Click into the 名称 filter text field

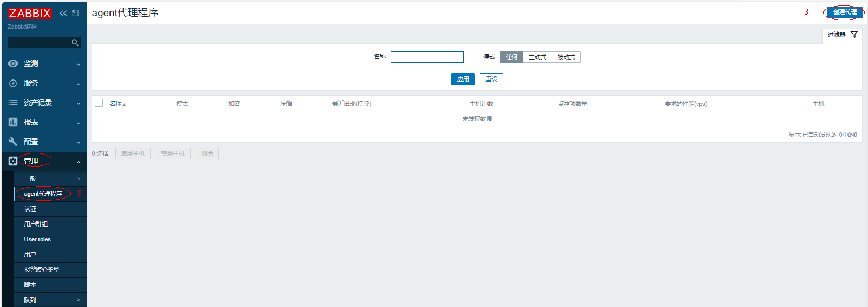[x=427, y=57]
